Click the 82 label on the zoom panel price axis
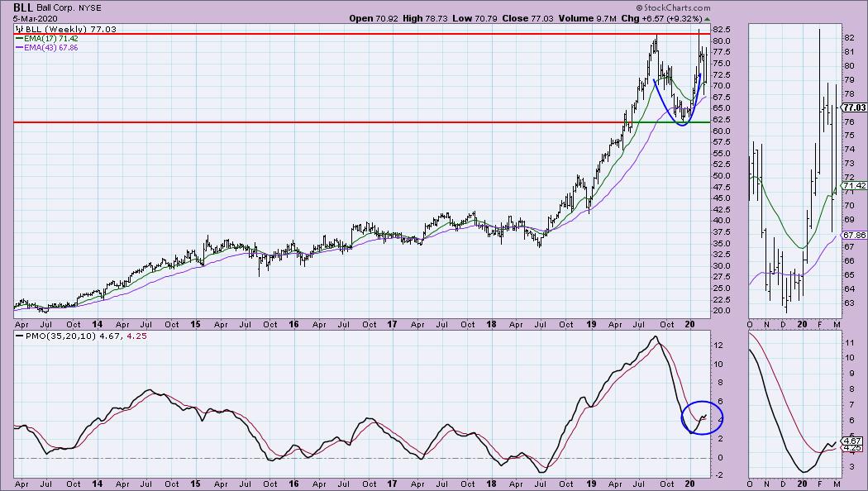The height and width of the screenshot is (491, 868). click(850, 38)
